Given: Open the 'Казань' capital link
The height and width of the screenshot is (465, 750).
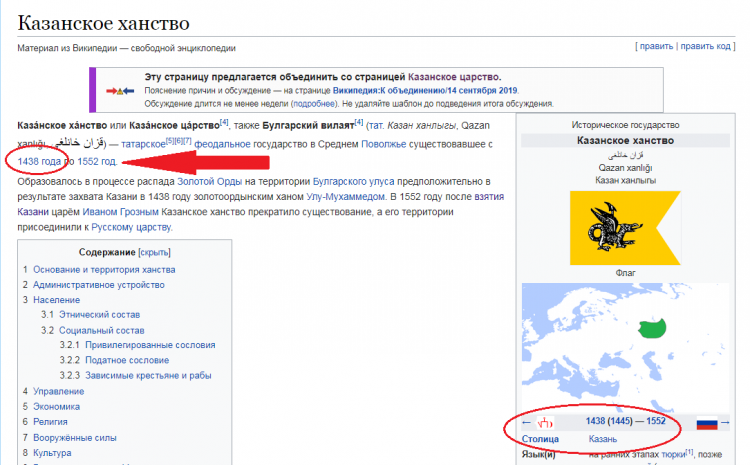Looking at the screenshot, I should [603, 439].
